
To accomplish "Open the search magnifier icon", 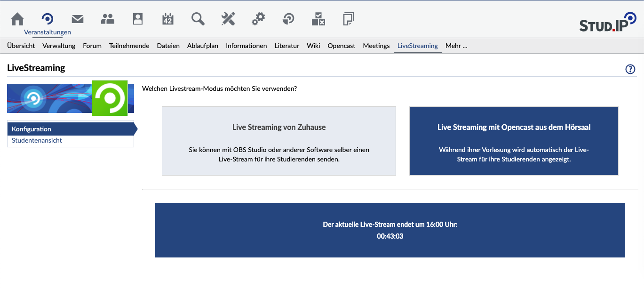I will 198,19.
